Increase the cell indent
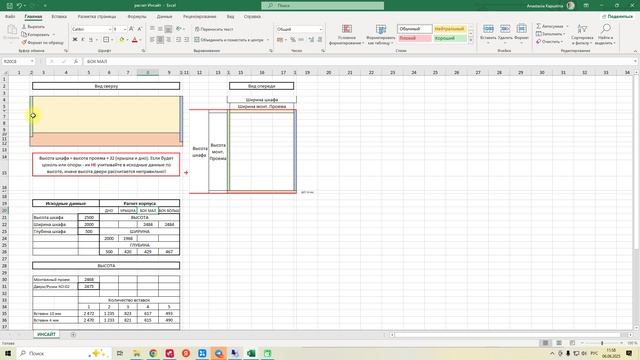 [x=187, y=40]
